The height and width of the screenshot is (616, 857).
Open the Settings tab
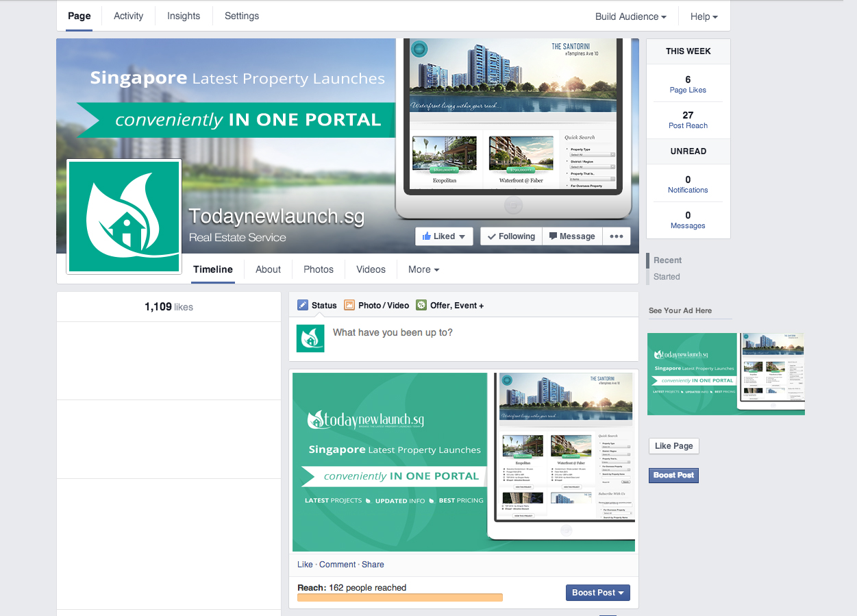(x=242, y=16)
